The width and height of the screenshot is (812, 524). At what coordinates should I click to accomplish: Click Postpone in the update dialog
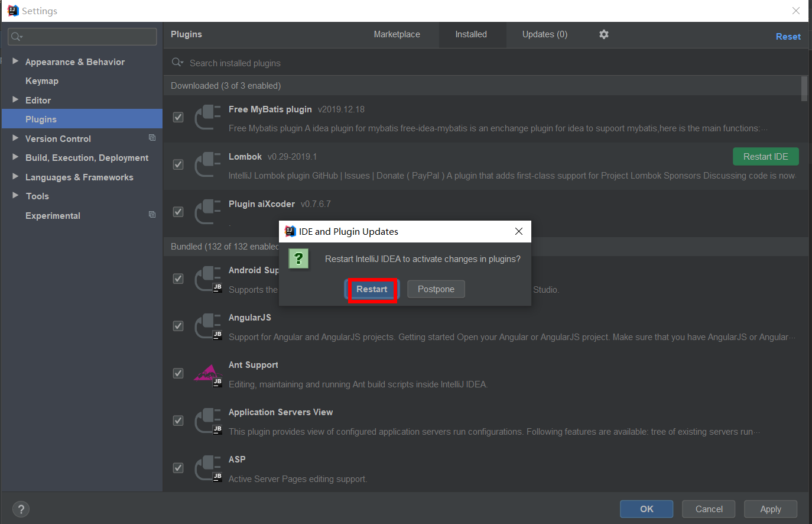coord(436,289)
